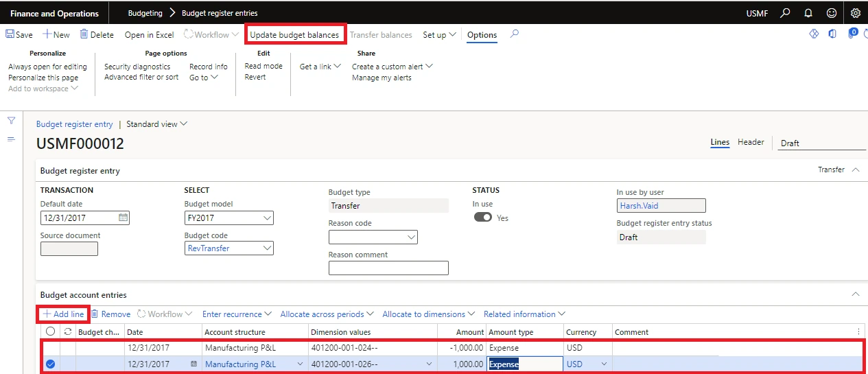Open grid options three-dot menu
This screenshot has height=374, width=868.
pos(859,332)
